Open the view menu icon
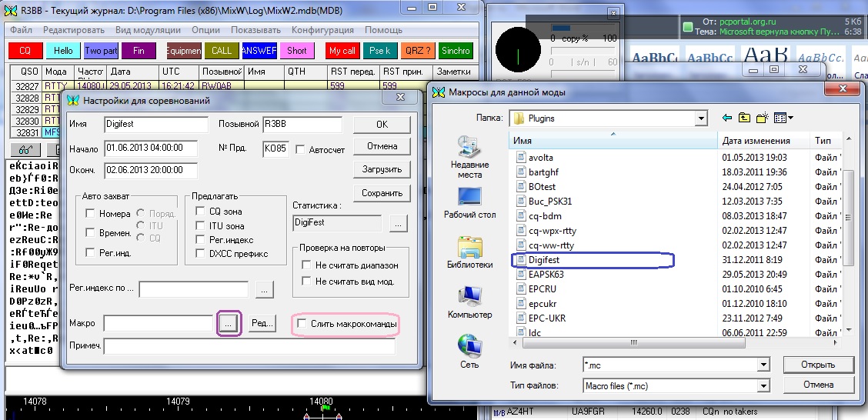The height and width of the screenshot is (420, 868). pyautogui.click(x=783, y=118)
